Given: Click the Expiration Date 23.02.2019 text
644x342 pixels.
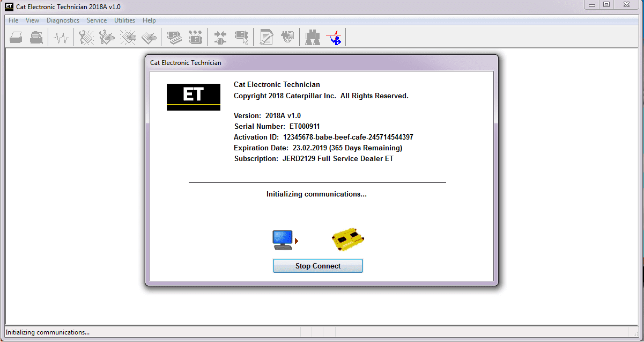Looking at the screenshot, I should click(x=318, y=148).
